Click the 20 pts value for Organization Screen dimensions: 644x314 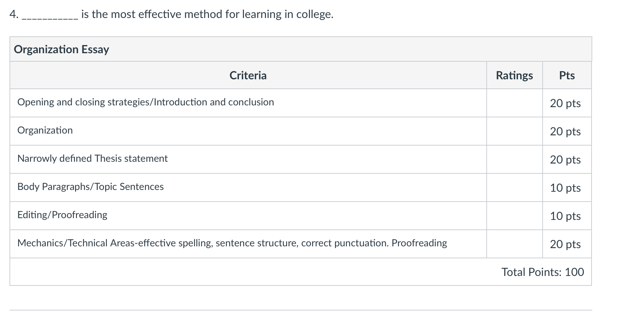click(x=565, y=131)
